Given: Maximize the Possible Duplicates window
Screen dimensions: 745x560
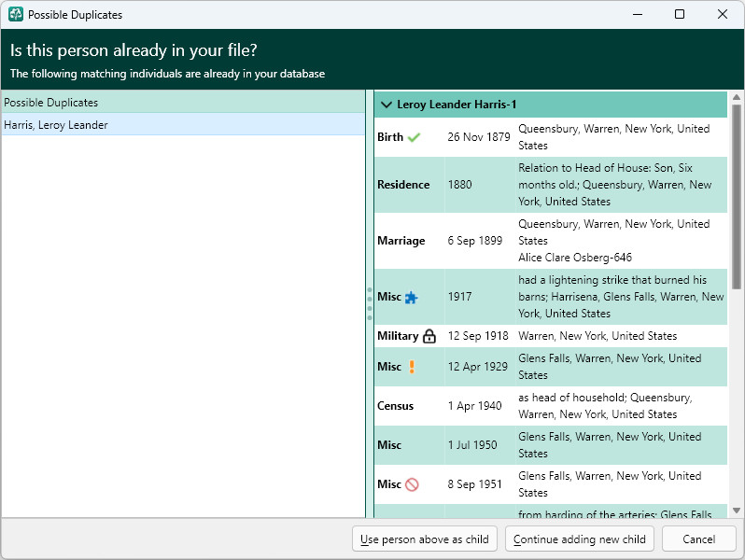Looking at the screenshot, I should [680, 14].
